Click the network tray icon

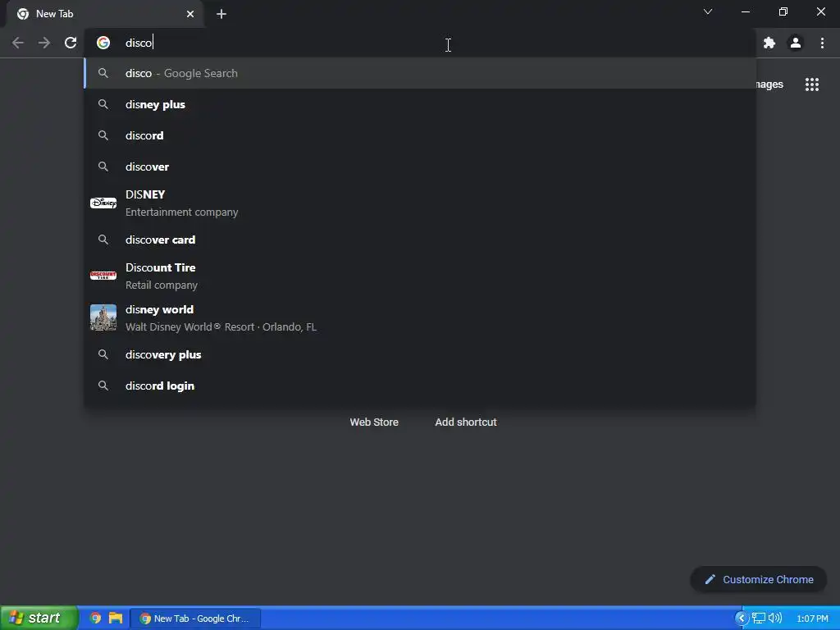click(x=759, y=619)
